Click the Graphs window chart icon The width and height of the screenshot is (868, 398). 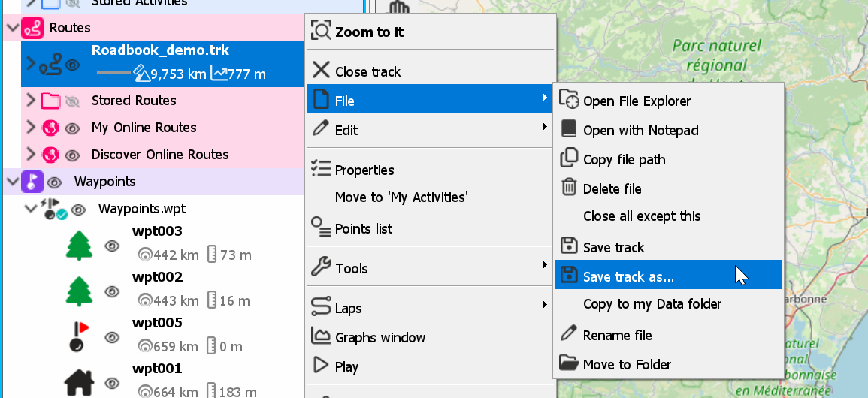[x=321, y=336]
